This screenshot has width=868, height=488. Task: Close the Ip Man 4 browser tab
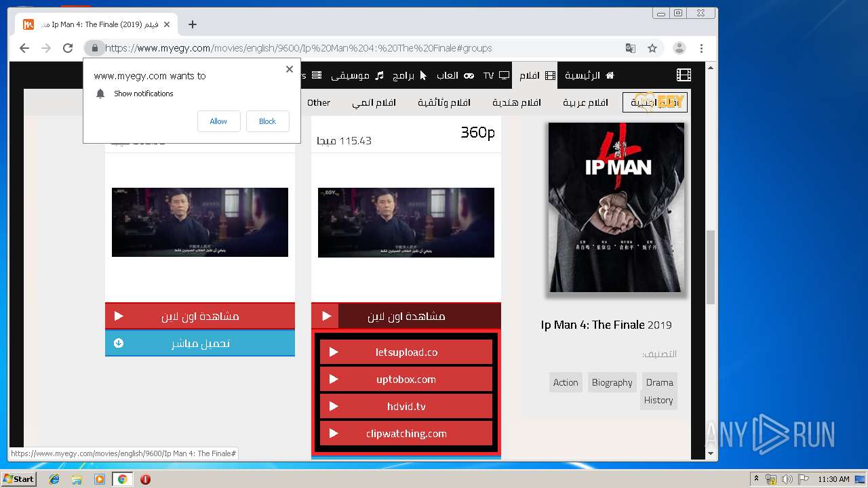(x=167, y=24)
